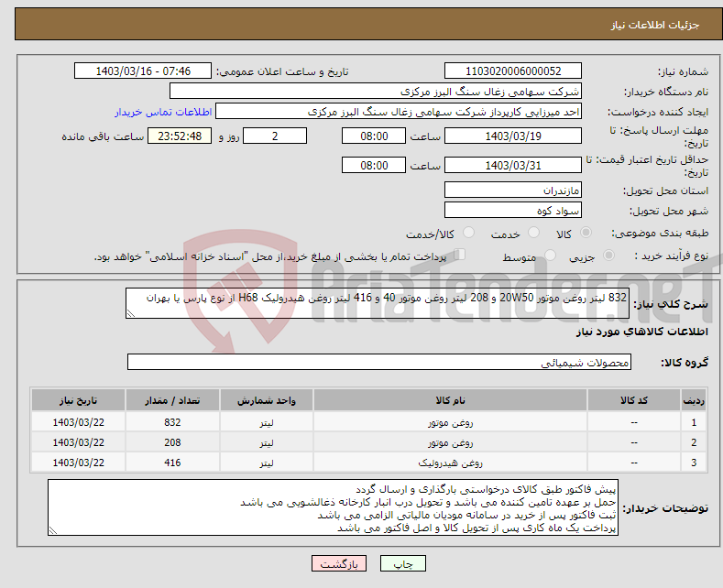Click the general need description text area

(378, 303)
